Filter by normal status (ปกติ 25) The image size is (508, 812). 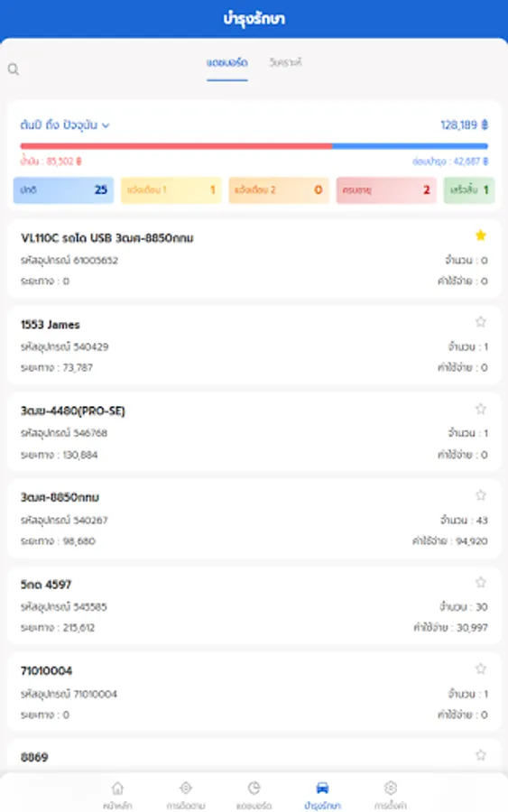pos(63,190)
